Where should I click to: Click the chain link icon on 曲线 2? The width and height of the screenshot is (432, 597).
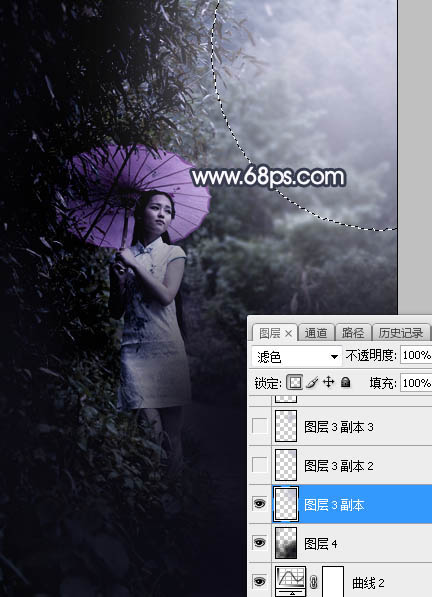click(314, 582)
